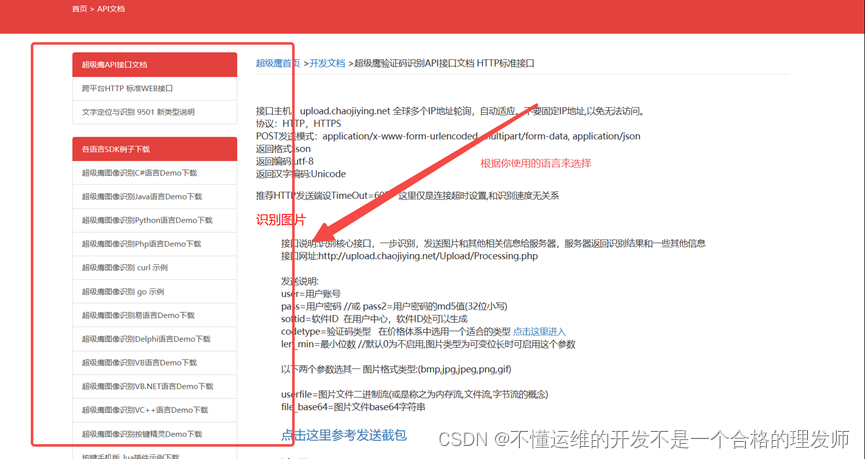Click the upload.chaojiying.net/Upload/Processing.php URL text

[x=428, y=256]
